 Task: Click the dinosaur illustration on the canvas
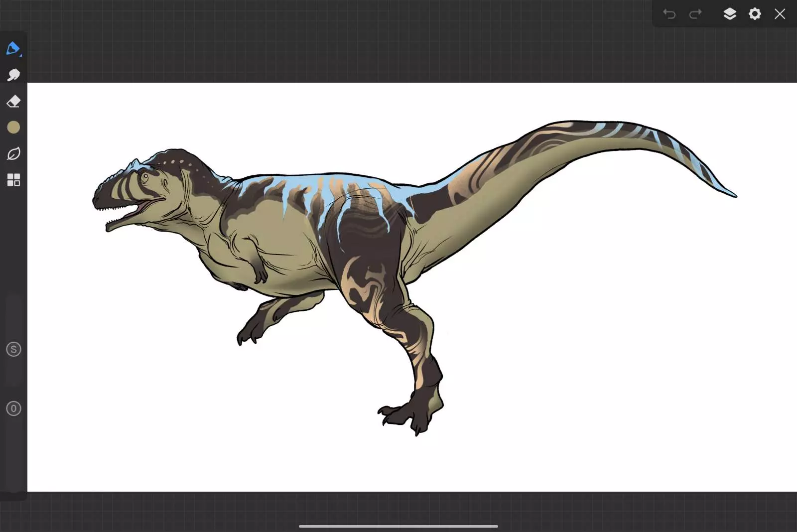pos(414,278)
